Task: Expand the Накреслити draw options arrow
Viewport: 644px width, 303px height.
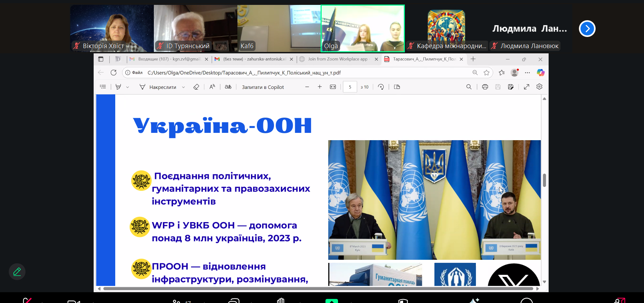Action: (x=183, y=87)
